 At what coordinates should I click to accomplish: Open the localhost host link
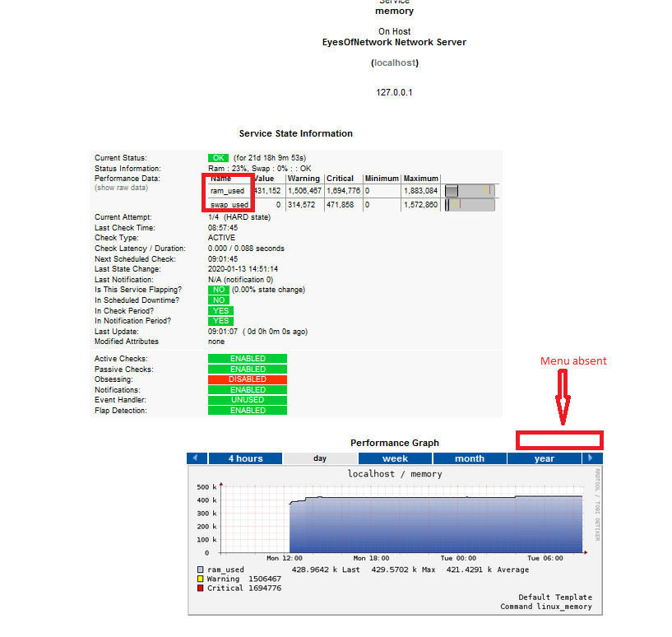[395, 63]
